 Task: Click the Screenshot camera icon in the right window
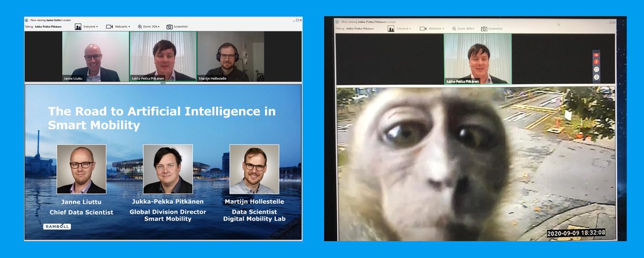tap(484, 29)
